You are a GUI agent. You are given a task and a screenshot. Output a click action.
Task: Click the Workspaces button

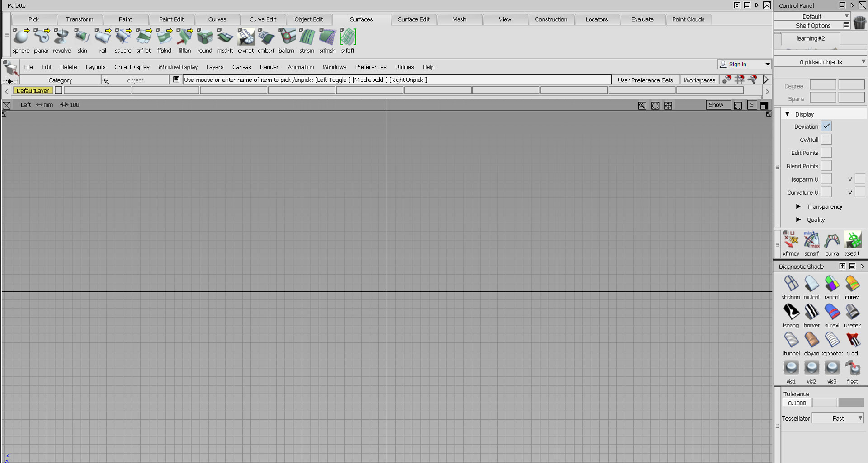pyautogui.click(x=699, y=80)
